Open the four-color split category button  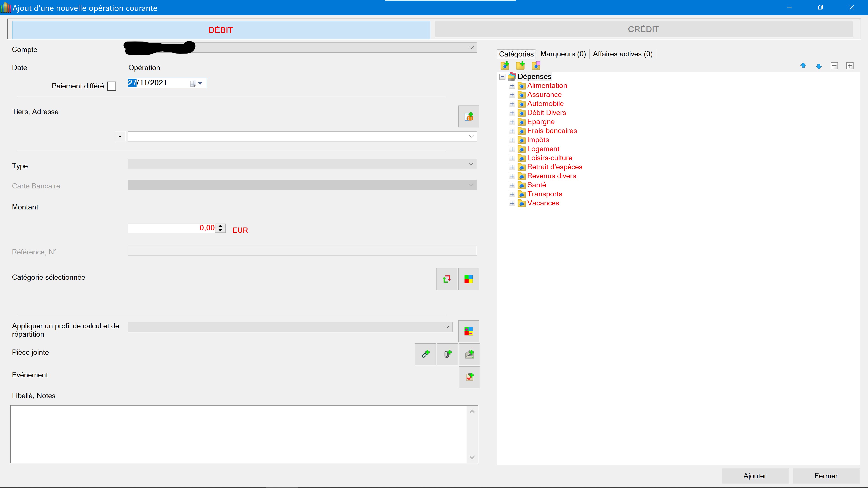[x=468, y=279]
